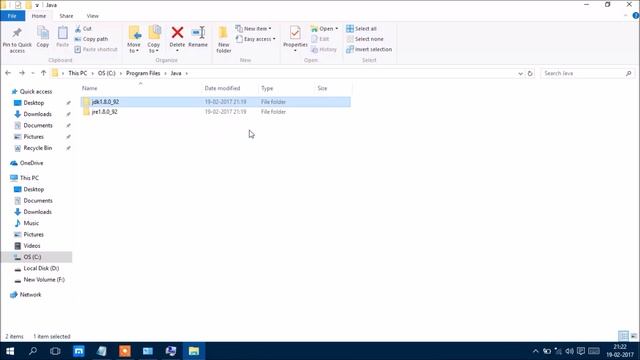Click This PC in address bar
Viewport: 640px width, 360px height.
(x=78, y=73)
